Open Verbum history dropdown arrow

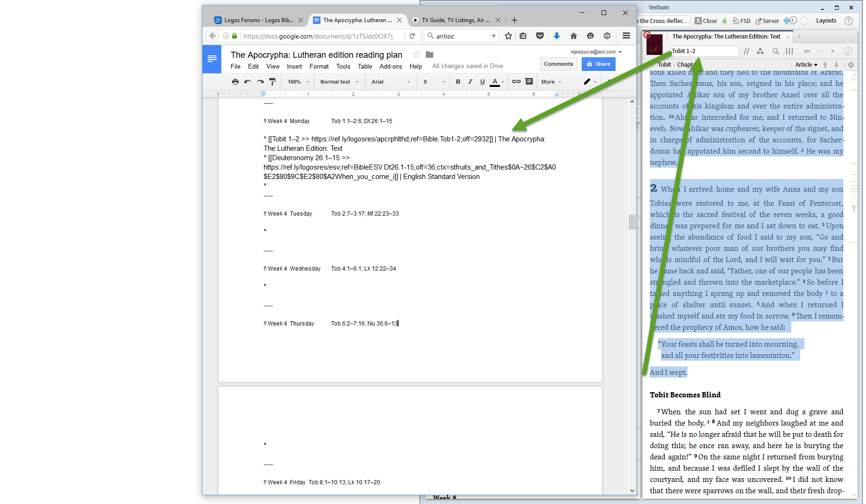click(x=833, y=51)
